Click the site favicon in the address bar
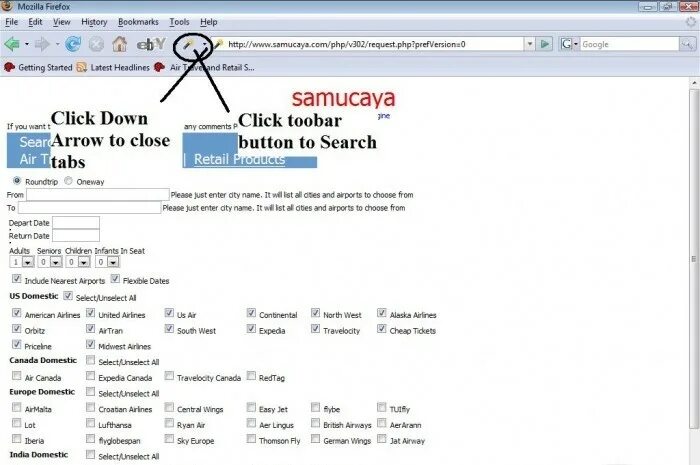 pyautogui.click(x=218, y=44)
